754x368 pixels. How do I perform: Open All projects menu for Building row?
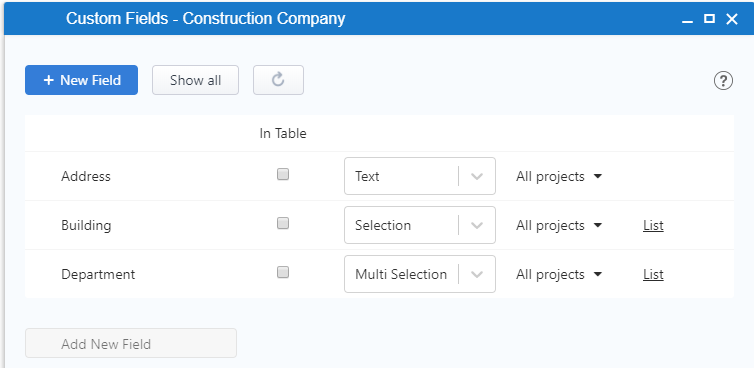(x=559, y=226)
